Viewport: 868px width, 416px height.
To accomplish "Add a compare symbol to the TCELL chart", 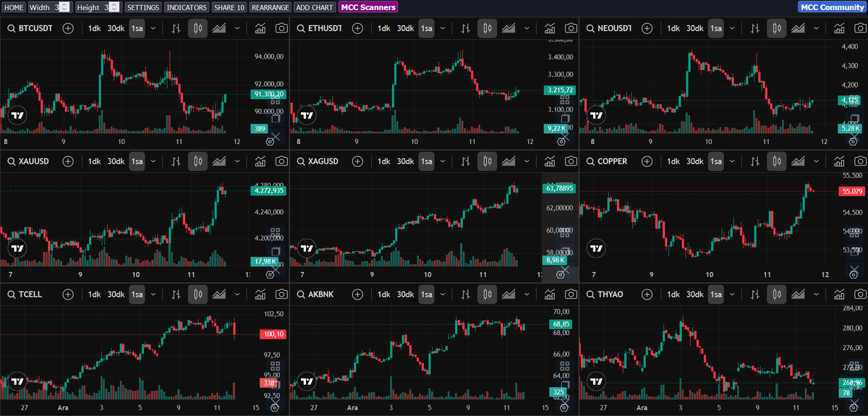I will (x=67, y=294).
